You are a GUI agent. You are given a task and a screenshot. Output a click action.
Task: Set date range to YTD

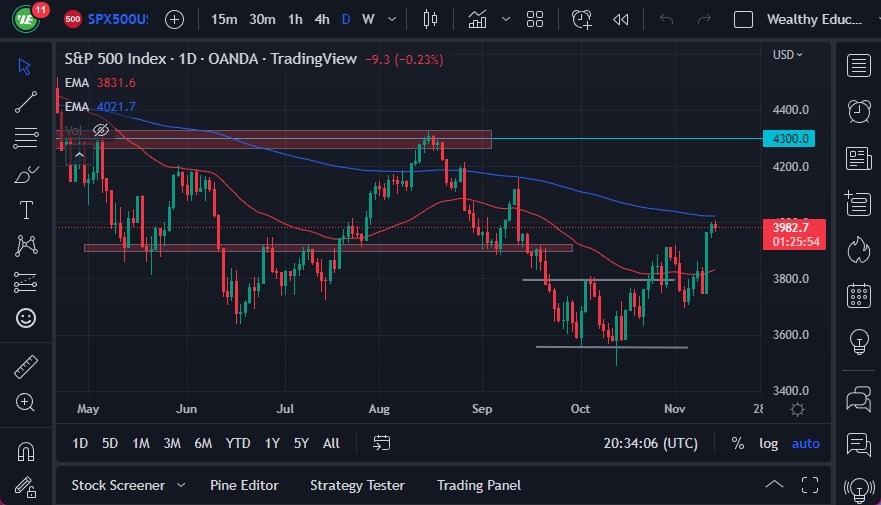coord(238,443)
